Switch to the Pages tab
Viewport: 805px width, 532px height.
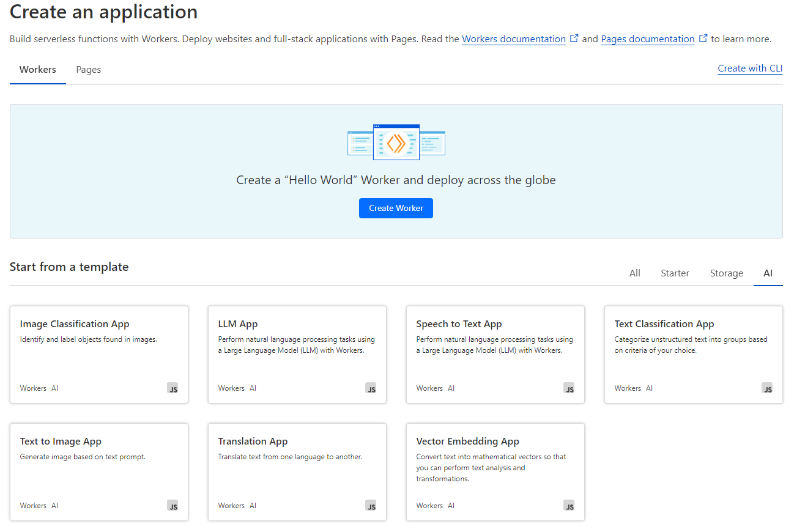click(x=89, y=70)
